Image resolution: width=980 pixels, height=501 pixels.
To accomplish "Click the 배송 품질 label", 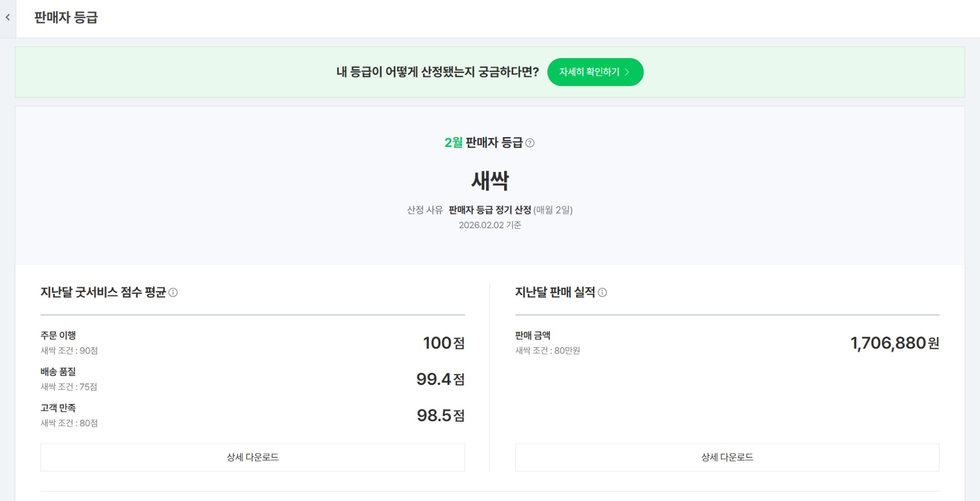I will tap(58, 372).
